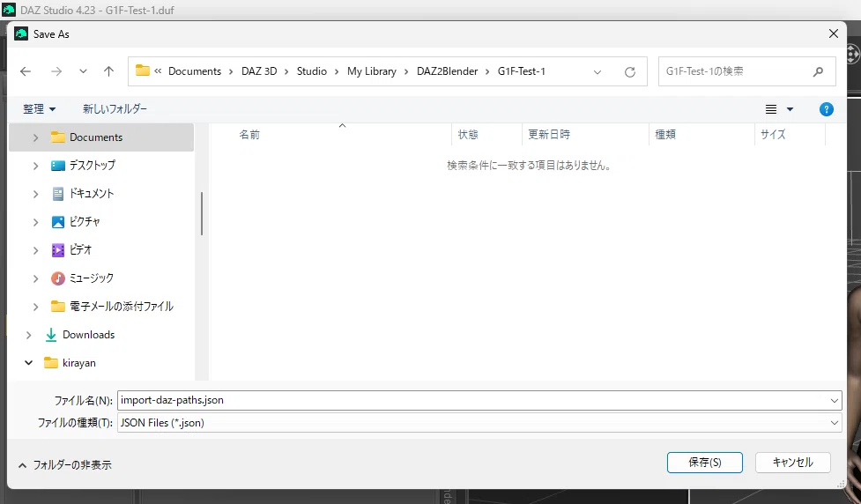
Task: Navigate to DAZ 3D in the breadcrumb
Action: (x=259, y=71)
